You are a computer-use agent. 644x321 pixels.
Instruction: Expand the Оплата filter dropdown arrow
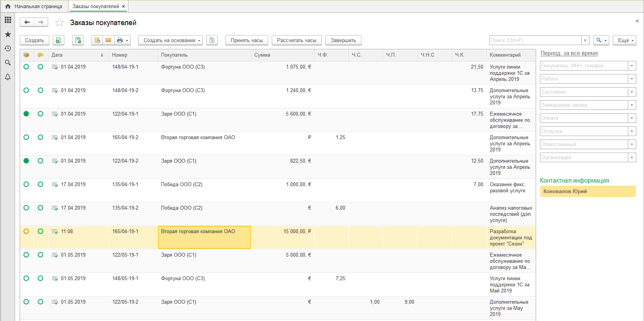(632, 118)
